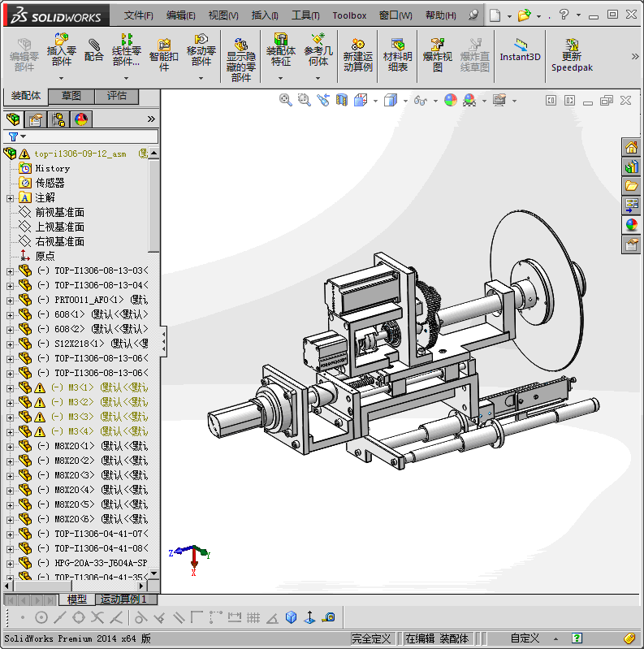Switch to the 运动算例 1 tab
Viewport: 644px width, 649px height.
[126, 599]
